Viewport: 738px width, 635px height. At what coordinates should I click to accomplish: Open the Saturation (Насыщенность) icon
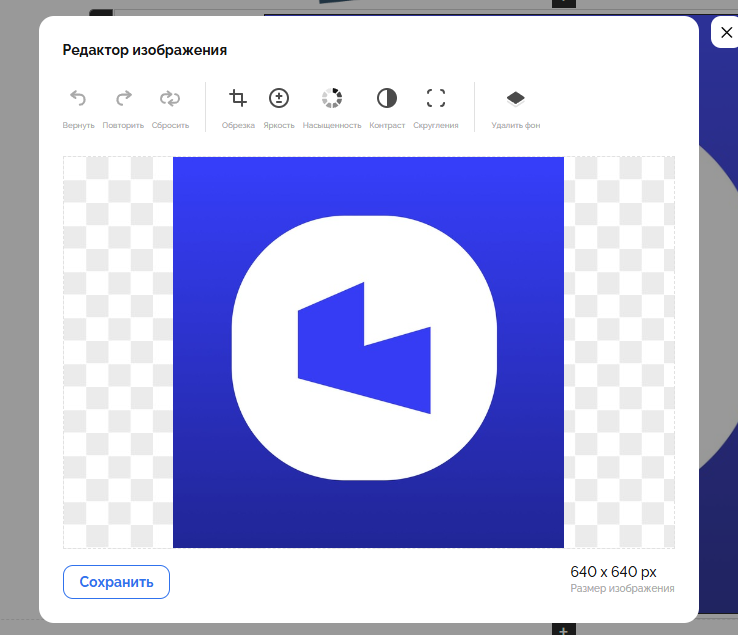[332, 98]
